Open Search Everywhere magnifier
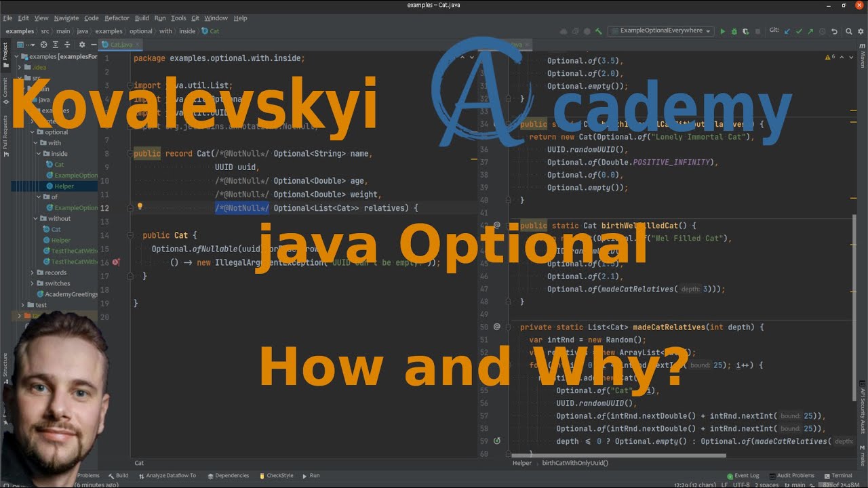Image resolution: width=868 pixels, height=488 pixels. (x=849, y=31)
